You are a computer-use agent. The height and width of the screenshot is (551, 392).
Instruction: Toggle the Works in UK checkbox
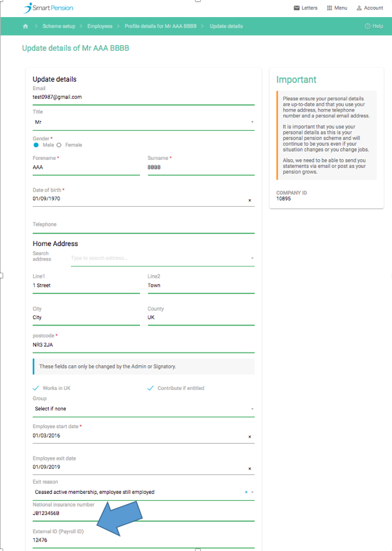click(x=36, y=388)
